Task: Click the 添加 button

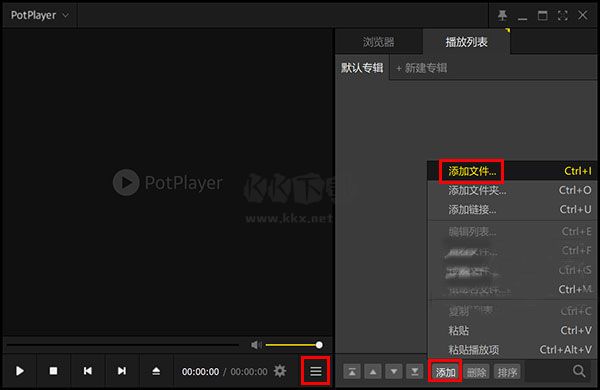Action: tap(445, 372)
